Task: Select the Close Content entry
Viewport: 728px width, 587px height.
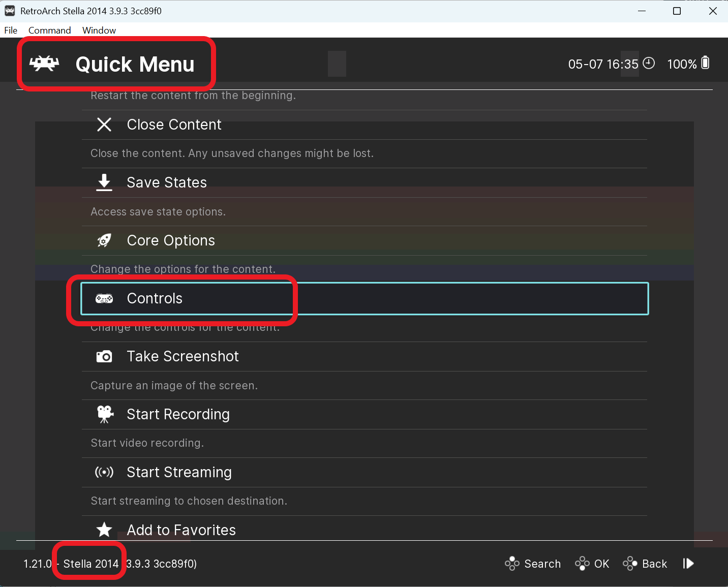Action: click(364, 125)
